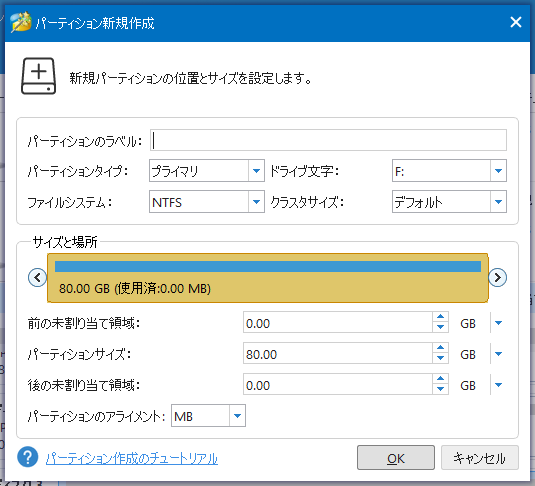
Task: Close the dialog with the X button
Action: (516, 23)
